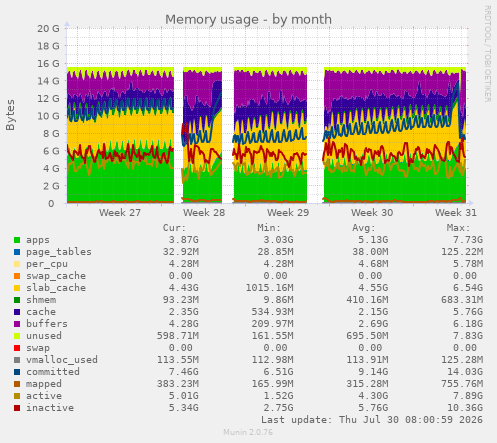Click the page_tables max value 125.22M

(462, 252)
